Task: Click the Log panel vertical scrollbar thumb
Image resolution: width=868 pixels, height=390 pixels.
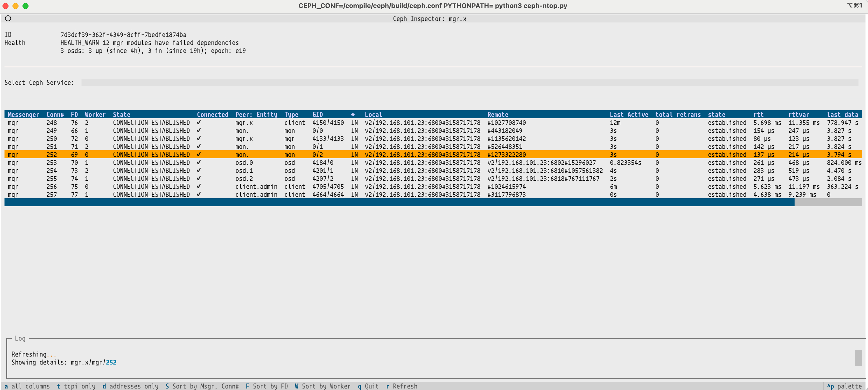Action: click(x=858, y=358)
